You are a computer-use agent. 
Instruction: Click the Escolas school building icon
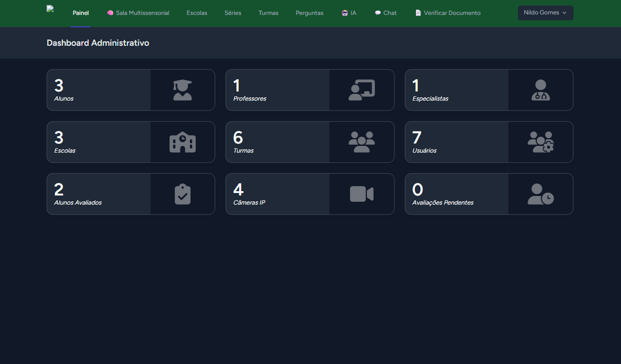(182, 142)
